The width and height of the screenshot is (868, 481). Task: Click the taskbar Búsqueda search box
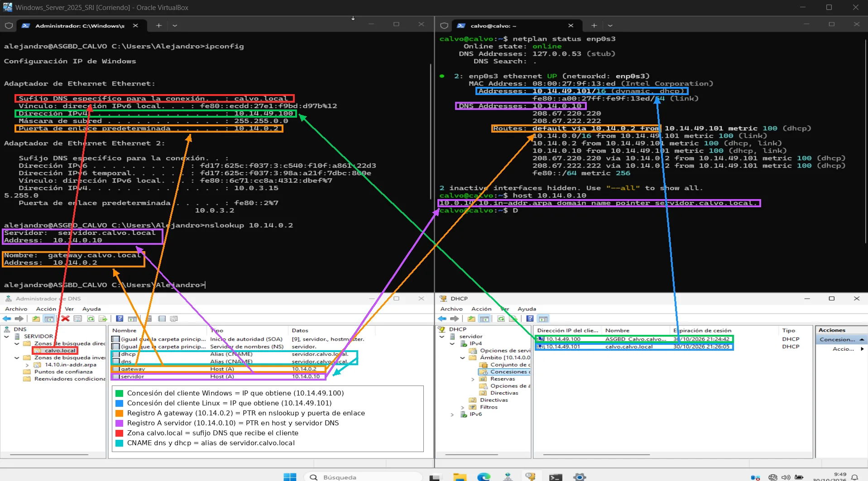point(362,477)
